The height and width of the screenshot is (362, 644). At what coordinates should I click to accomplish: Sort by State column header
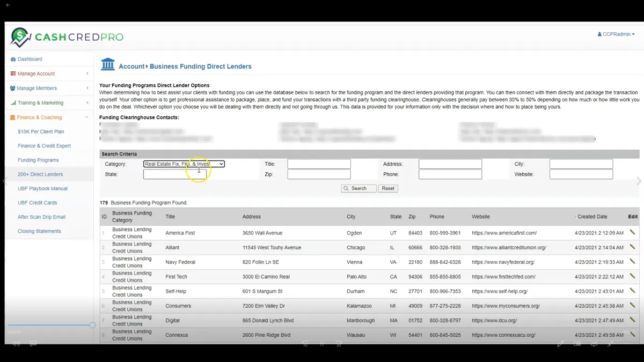click(396, 217)
